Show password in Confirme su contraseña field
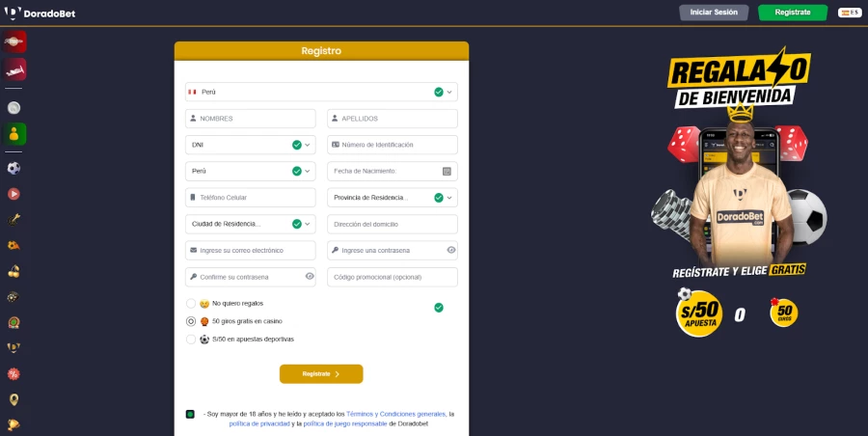This screenshot has height=436, width=868. click(x=310, y=277)
